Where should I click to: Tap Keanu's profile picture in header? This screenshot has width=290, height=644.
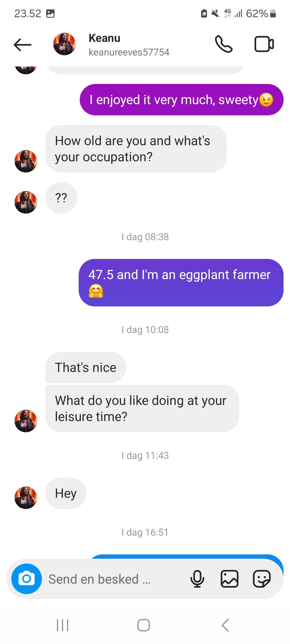[x=64, y=44]
